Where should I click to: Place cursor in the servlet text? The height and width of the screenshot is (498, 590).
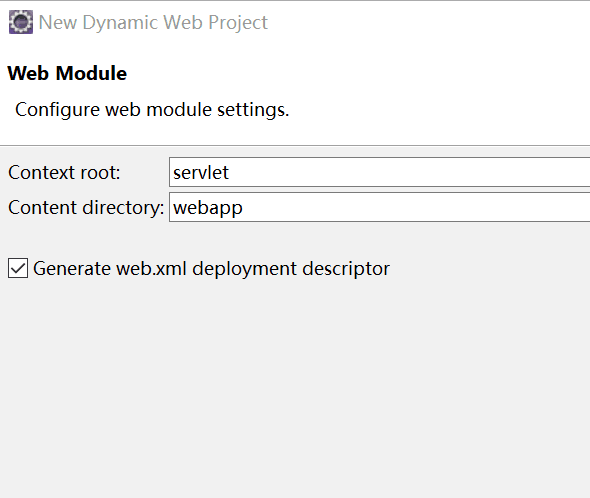point(201,173)
